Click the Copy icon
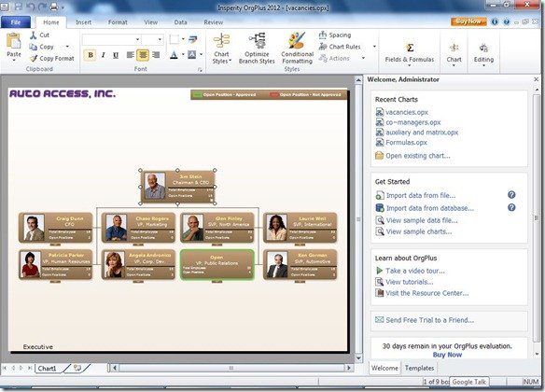545x392 pixels. pyautogui.click(x=34, y=47)
